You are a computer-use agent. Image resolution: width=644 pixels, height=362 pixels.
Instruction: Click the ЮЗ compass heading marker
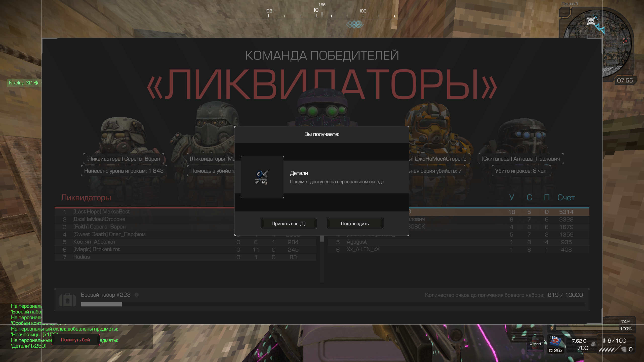click(363, 11)
